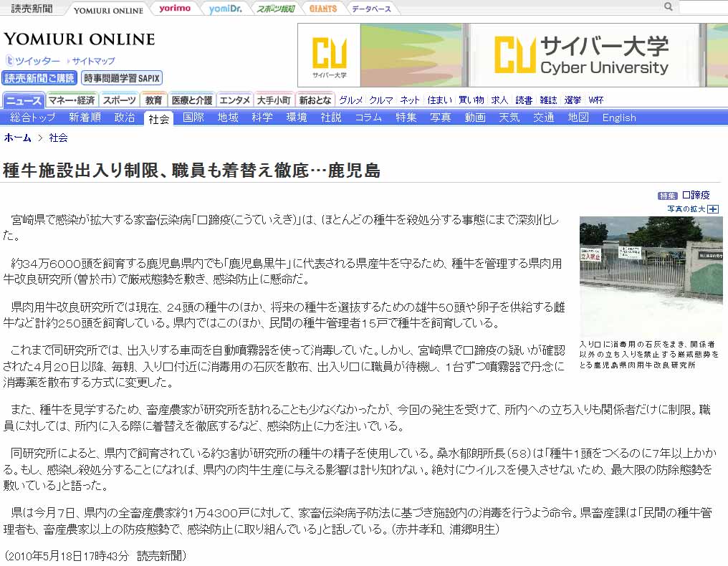This screenshot has width=728, height=566.
Task: Click the square Cyber University CU banner
Action: pos(329,54)
